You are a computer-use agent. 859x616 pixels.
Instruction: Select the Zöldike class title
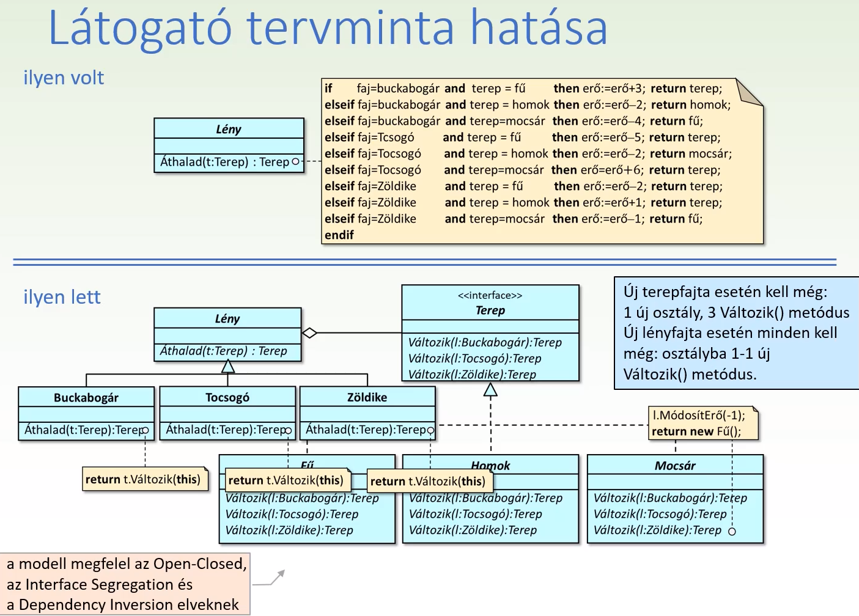367,397
